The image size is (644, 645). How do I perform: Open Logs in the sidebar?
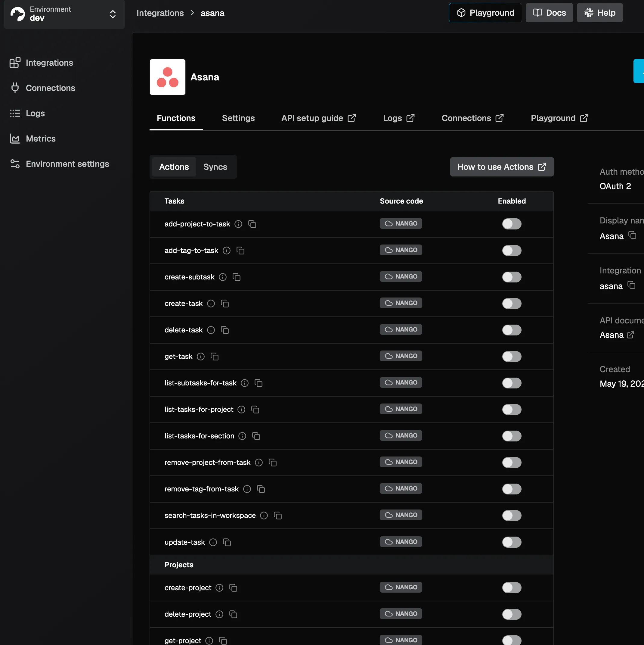[x=27, y=114]
